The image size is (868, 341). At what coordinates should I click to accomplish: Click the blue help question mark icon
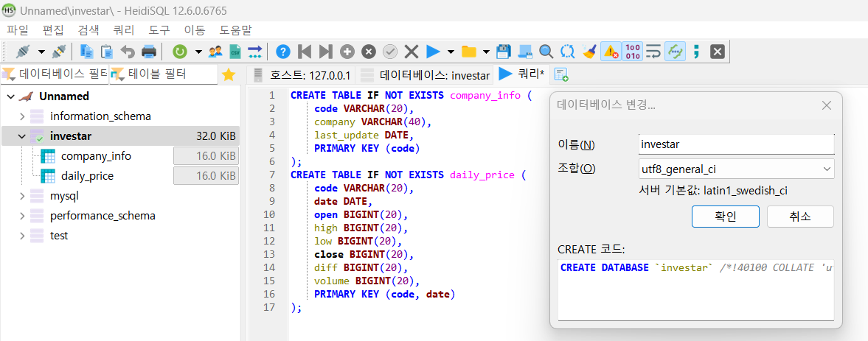coord(282,52)
